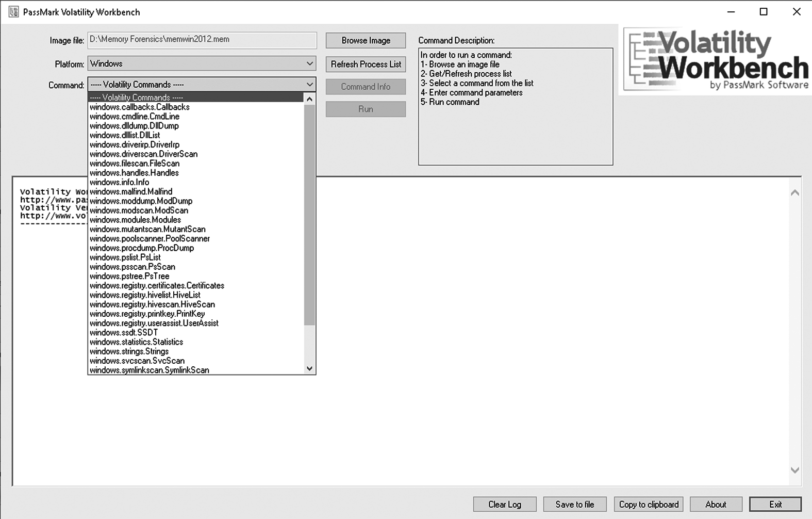Image resolution: width=812 pixels, height=519 pixels.
Task: Select windows.registry.hivescan.HiveScan entry
Action: coord(196,304)
